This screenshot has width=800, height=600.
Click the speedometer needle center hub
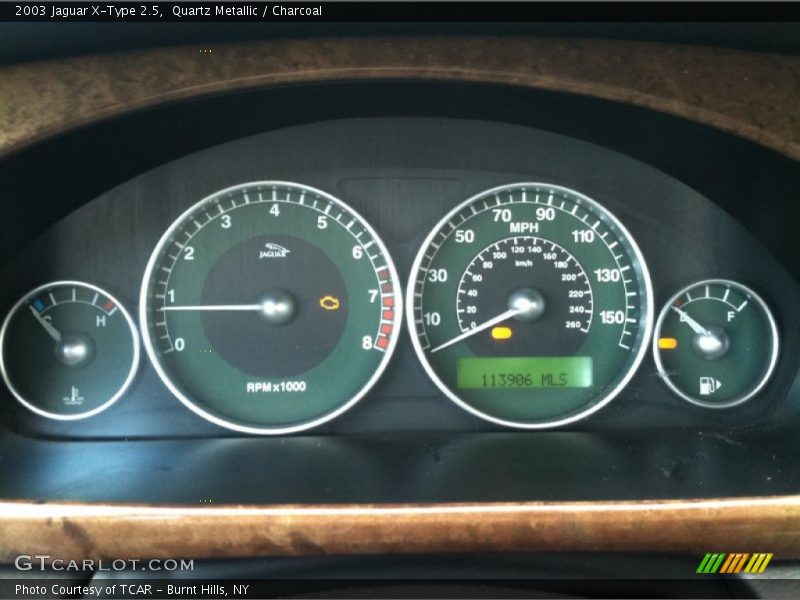(526, 305)
